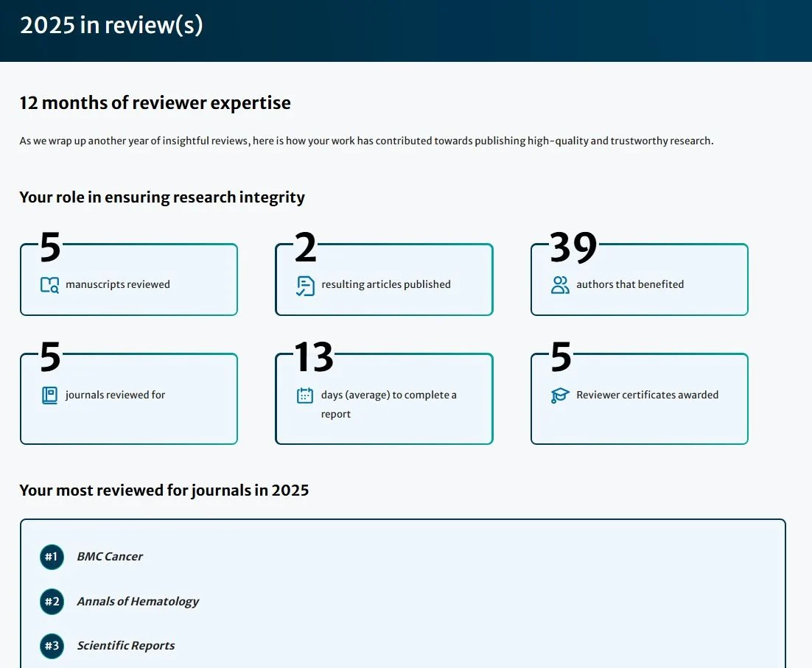The image size is (812, 668).
Task: Click the 2 resulting articles published card
Action: 384,280
